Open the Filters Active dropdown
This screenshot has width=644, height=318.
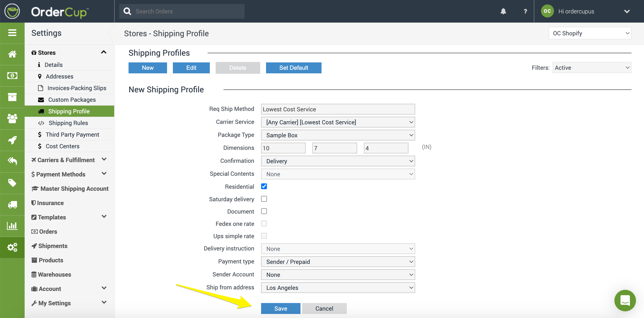pos(592,68)
